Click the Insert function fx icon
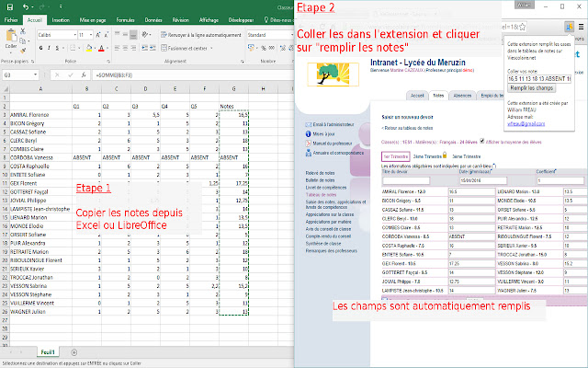 coord(84,75)
